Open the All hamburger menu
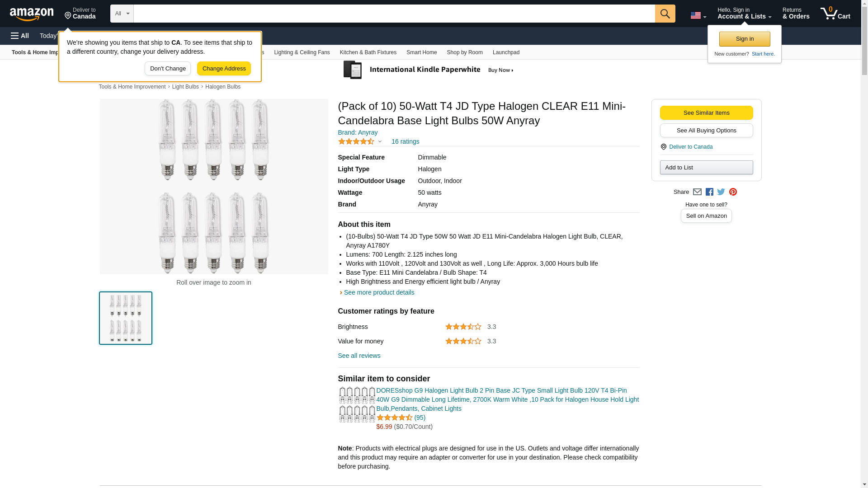Image resolution: width=868 pixels, height=488 pixels. point(20,36)
